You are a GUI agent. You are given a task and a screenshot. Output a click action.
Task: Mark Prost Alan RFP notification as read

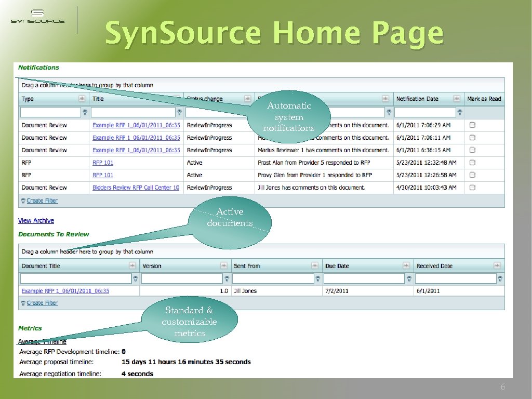472,163
